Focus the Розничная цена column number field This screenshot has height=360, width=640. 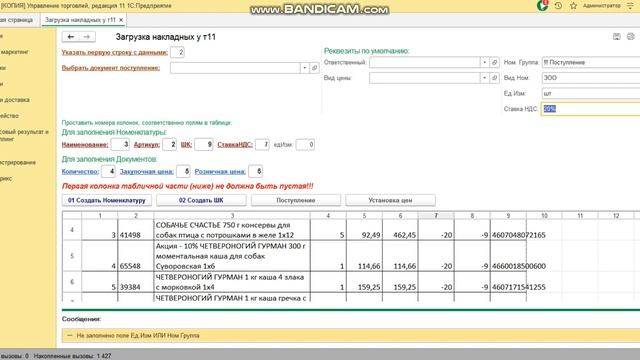(256, 171)
